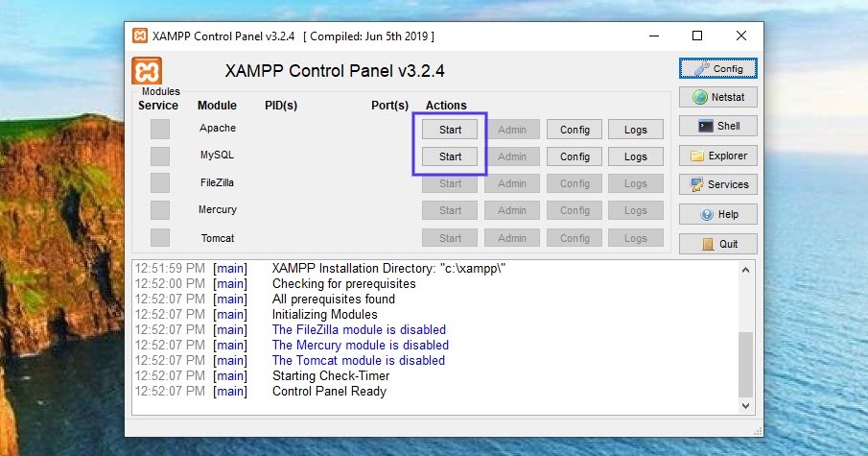Click the log panel scroll-up arrow
This screenshot has height=456, width=868.
(x=745, y=271)
